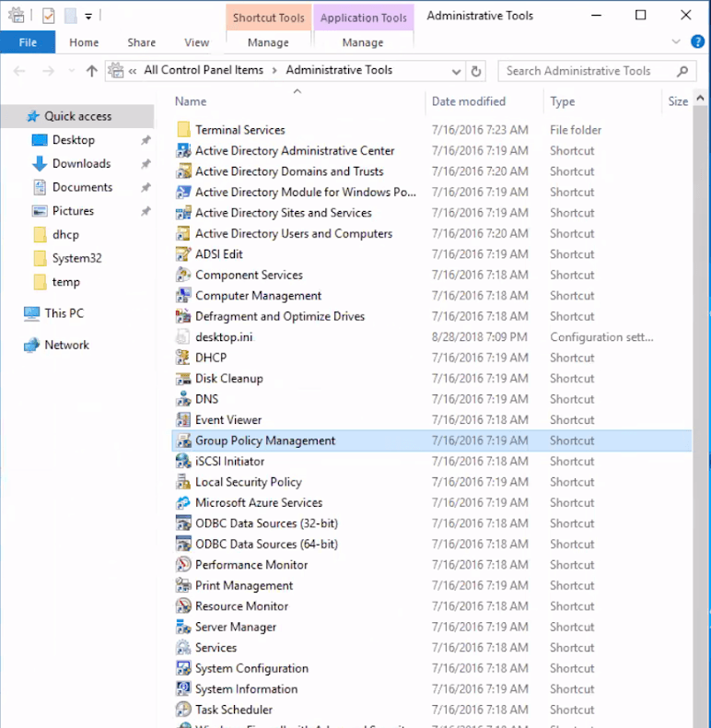Select the Task Scheduler clock icon
This screenshot has width=711, height=728.
[x=183, y=710]
